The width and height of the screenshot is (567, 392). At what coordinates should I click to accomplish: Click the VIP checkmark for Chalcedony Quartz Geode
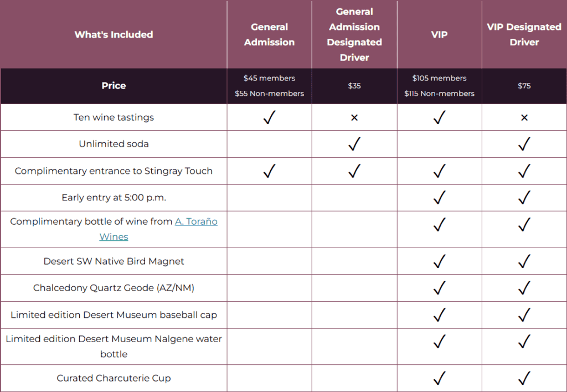pyautogui.click(x=439, y=287)
